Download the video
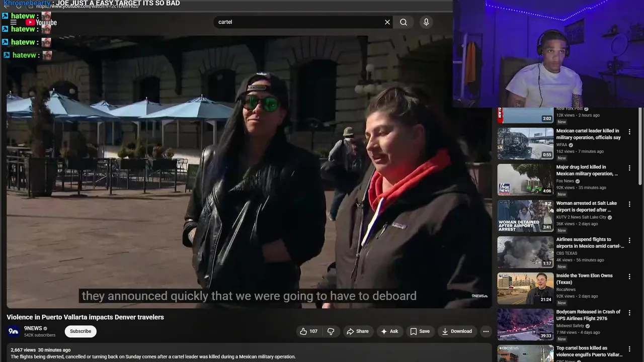The width and height of the screenshot is (644, 362). pyautogui.click(x=457, y=331)
